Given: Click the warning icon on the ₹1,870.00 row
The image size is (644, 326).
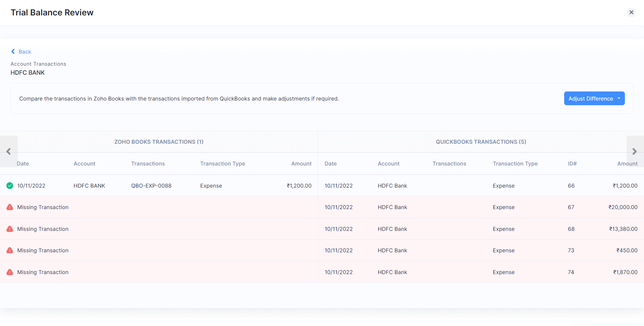Looking at the screenshot, I should pos(10,272).
